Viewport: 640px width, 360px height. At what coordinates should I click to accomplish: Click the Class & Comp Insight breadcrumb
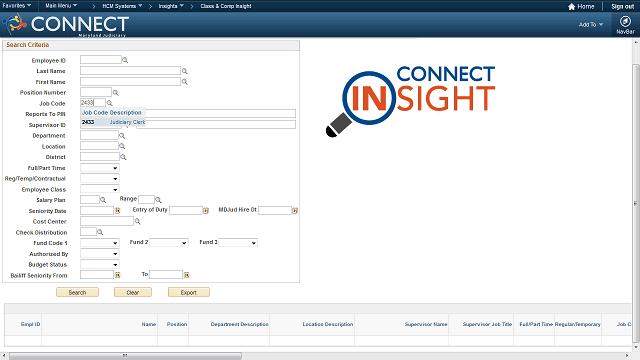(x=226, y=6)
